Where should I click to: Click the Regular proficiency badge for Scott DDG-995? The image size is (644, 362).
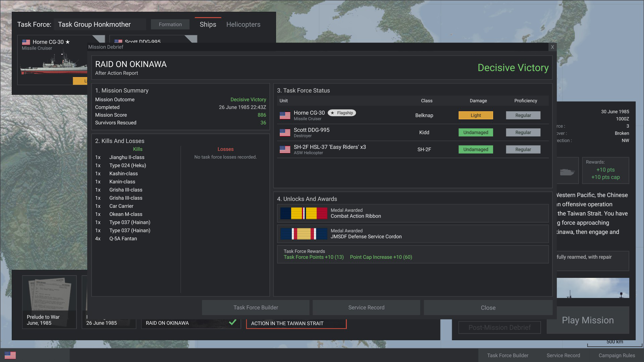tap(523, 132)
